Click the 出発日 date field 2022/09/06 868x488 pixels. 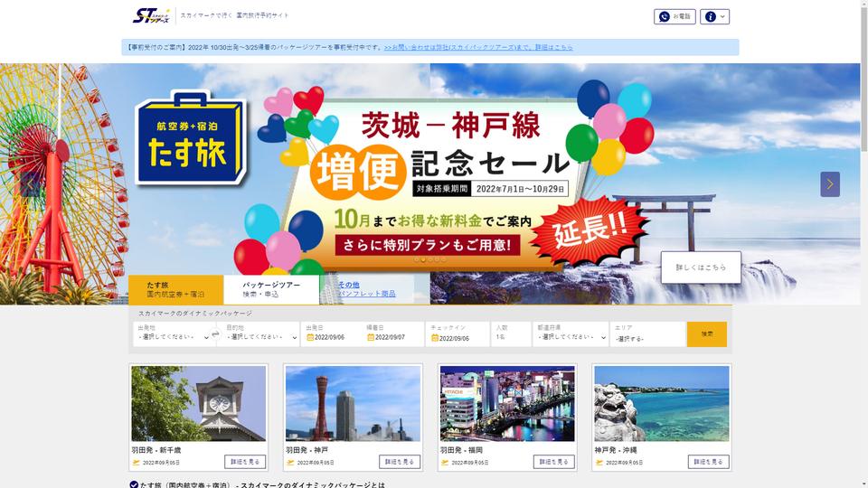click(x=329, y=337)
